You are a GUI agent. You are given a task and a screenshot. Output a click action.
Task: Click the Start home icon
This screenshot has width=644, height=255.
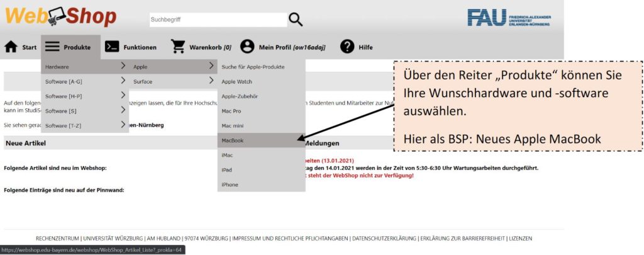pyautogui.click(x=11, y=47)
